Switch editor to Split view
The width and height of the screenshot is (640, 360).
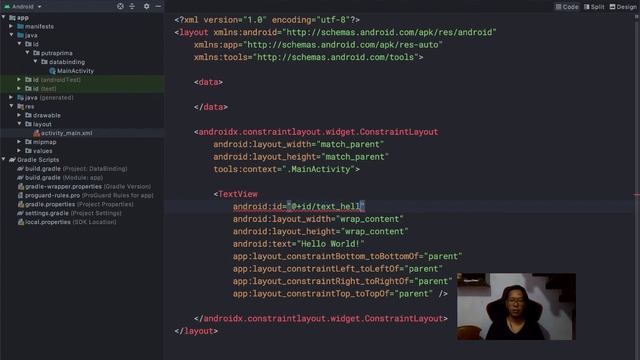tap(594, 7)
